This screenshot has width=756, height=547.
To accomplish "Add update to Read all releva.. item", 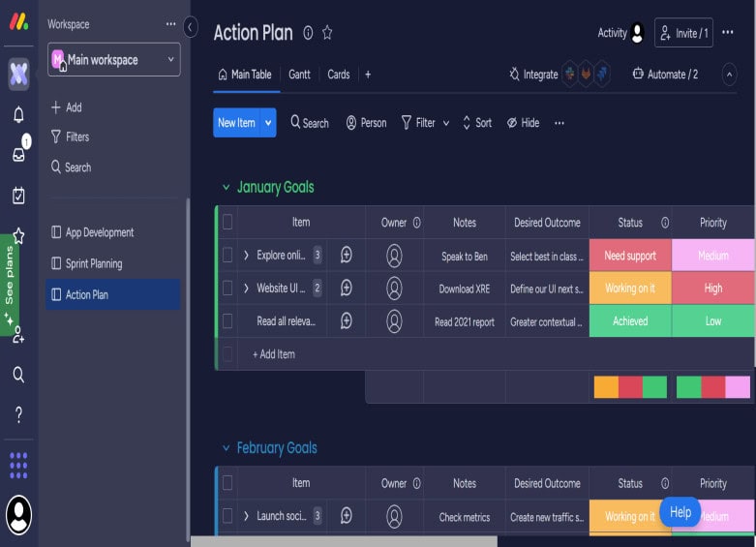I will [347, 320].
